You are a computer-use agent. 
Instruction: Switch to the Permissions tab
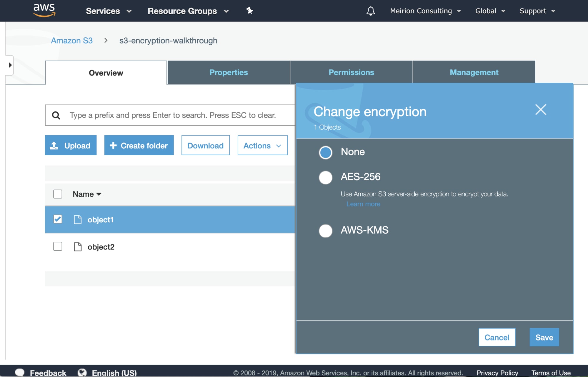tap(351, 72)
